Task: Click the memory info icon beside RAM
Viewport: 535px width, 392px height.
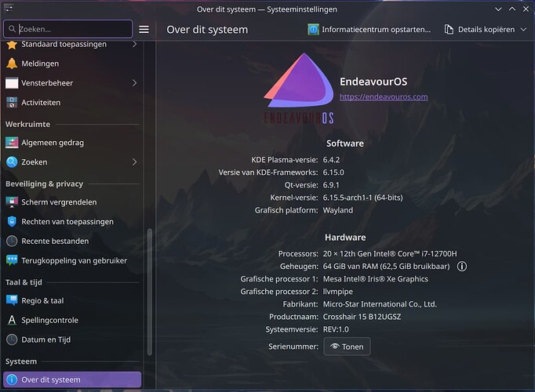Action: point(462,267)
